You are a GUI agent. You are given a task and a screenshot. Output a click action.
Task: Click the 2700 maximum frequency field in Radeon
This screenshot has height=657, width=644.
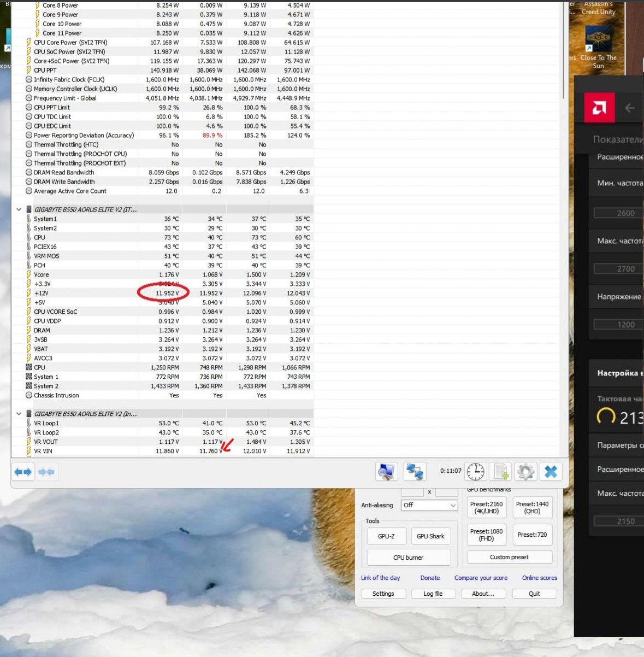tap(619, 269)
